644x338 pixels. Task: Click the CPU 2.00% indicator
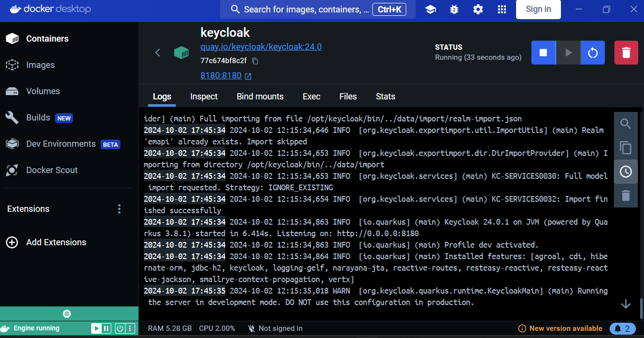pyautogui.click(x=217, y=328)
